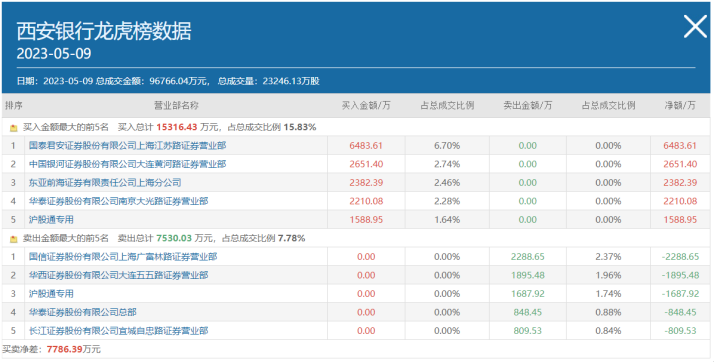The image size is (714, 362).
Task: Select buy amount 6483.61 in buy column
Action: (366, 146)
